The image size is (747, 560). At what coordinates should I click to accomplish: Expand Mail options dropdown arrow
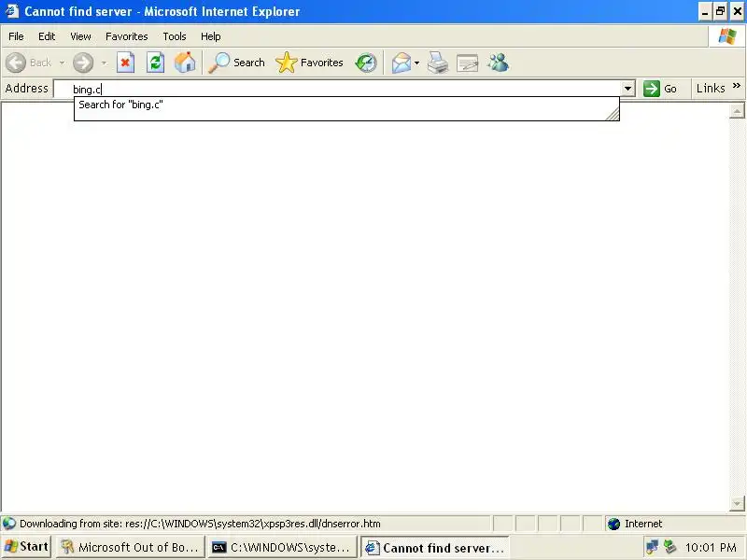[416, 63]
